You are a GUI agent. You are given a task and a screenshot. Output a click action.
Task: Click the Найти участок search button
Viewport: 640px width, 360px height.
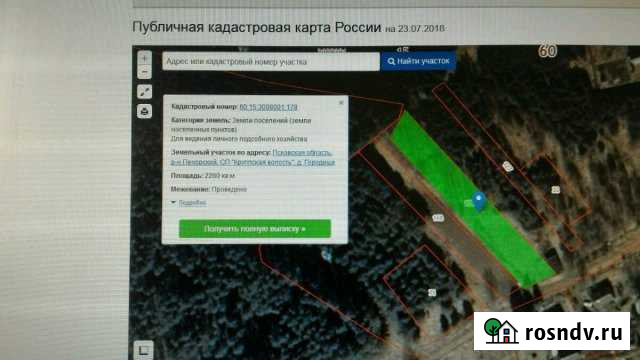pos(418,61)
